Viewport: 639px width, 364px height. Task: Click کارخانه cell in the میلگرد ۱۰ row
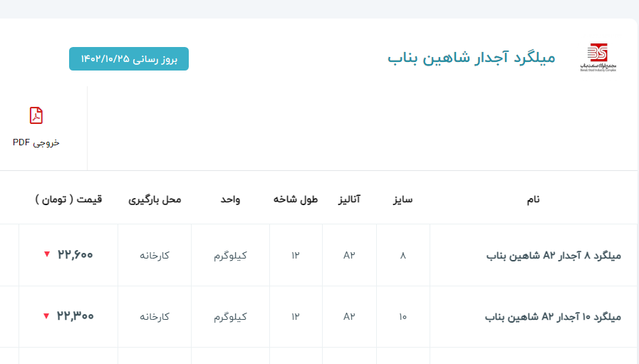tap(155, 316)
